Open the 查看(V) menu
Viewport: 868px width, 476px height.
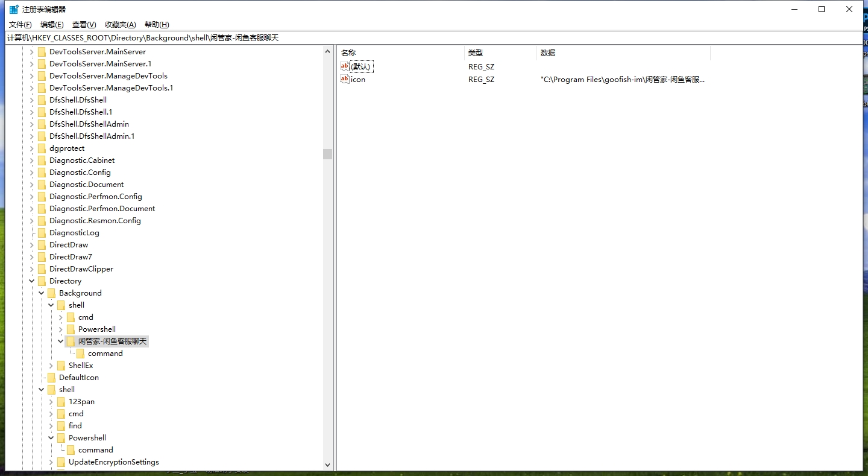point(84,25)
